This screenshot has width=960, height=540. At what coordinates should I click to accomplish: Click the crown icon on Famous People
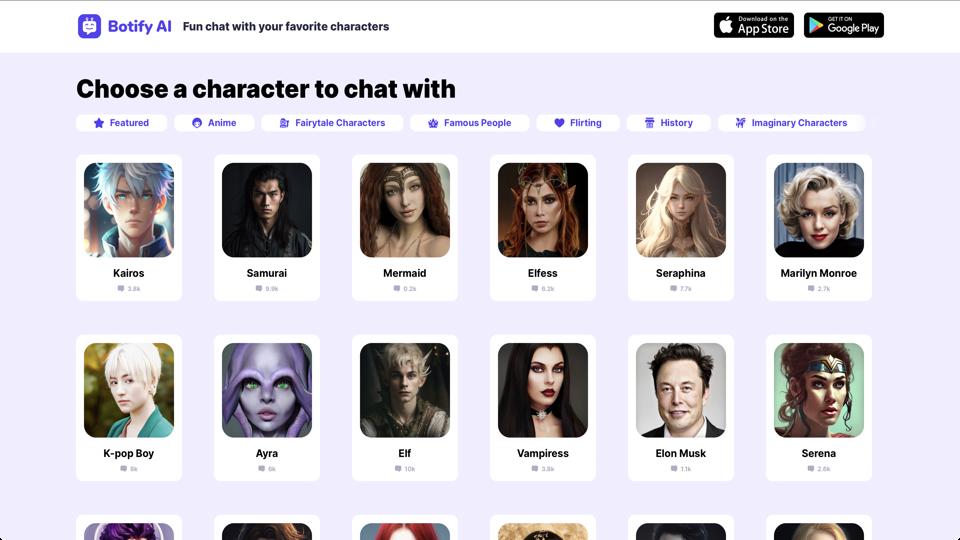433,123
